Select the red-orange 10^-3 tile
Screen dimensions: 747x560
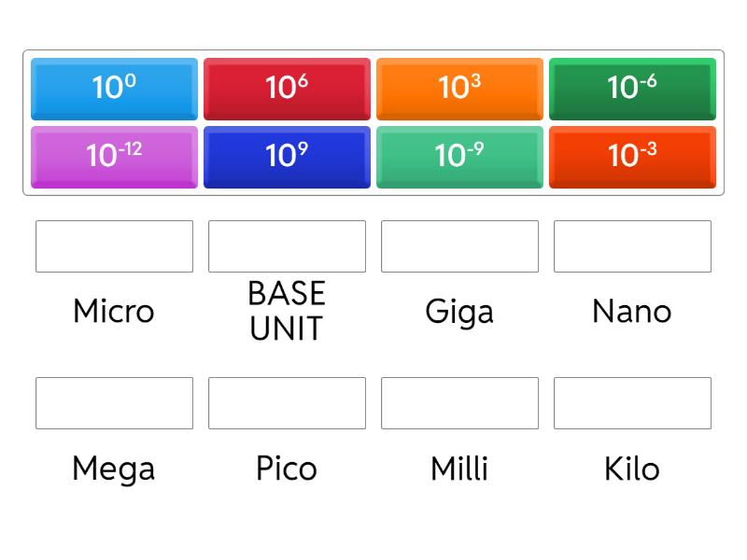(632, 156)
